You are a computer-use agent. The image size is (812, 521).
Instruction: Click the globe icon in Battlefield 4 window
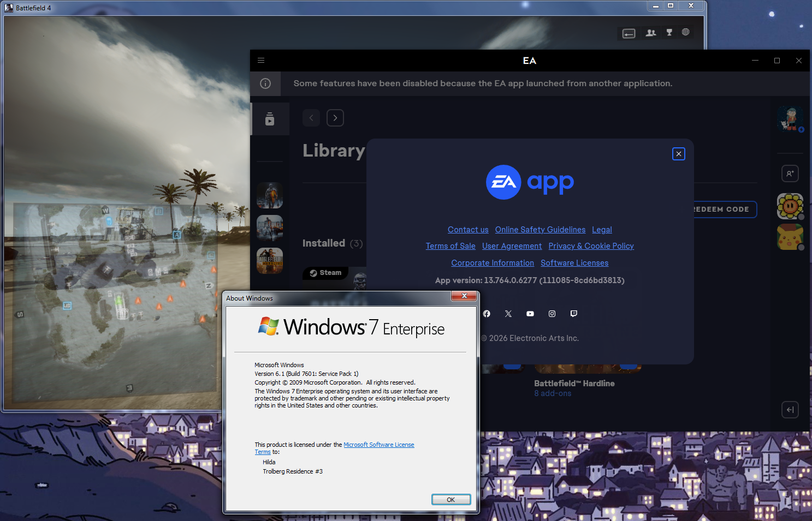(686, 32)
